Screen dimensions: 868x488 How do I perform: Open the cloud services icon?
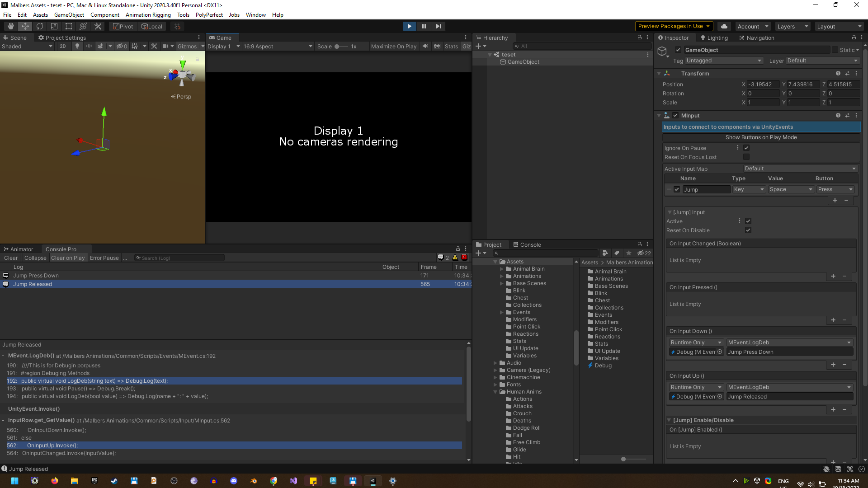click(x=724, y=26)
